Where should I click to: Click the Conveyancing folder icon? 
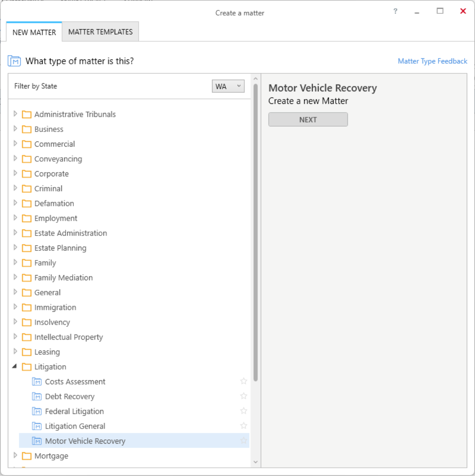point(27,159)
